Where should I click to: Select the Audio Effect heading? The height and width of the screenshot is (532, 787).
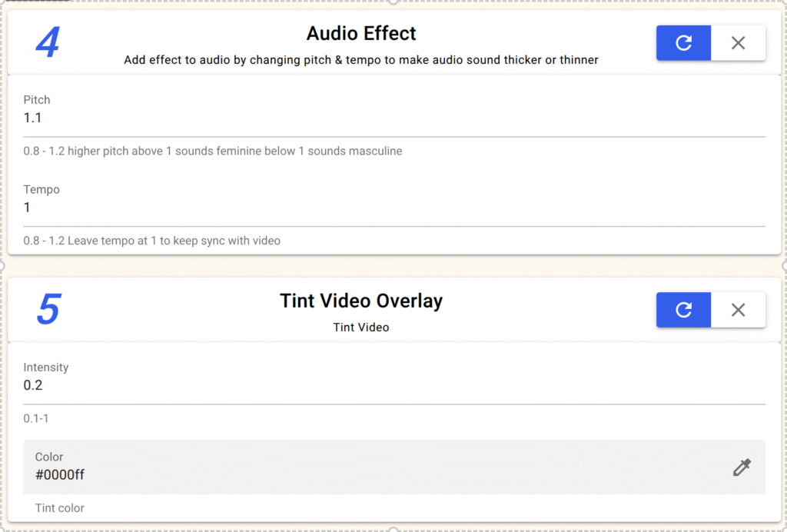[361, 34]
